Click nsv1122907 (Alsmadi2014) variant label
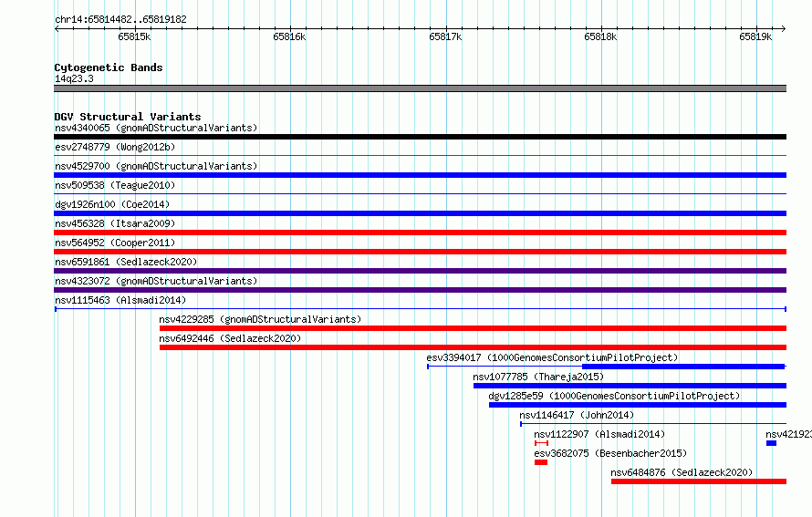This screenshot has height=517, width=812. (599, 434)
